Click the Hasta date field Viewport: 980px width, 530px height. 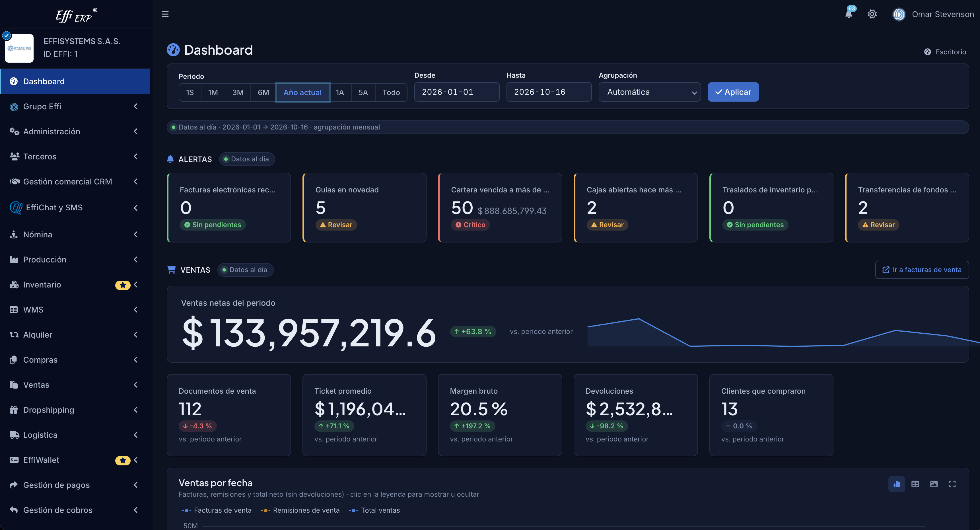coord(549,92)
